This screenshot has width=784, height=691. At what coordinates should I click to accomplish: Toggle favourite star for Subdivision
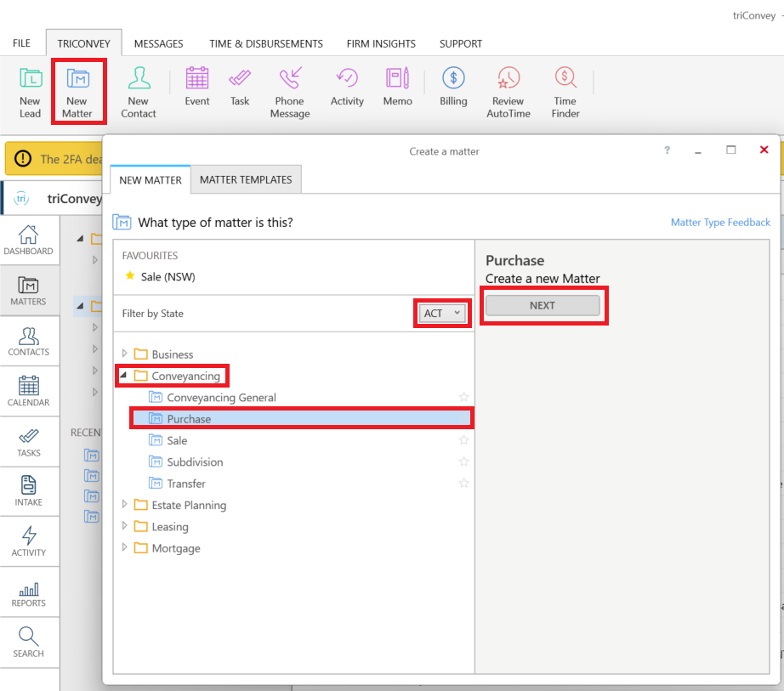point(464,462)
